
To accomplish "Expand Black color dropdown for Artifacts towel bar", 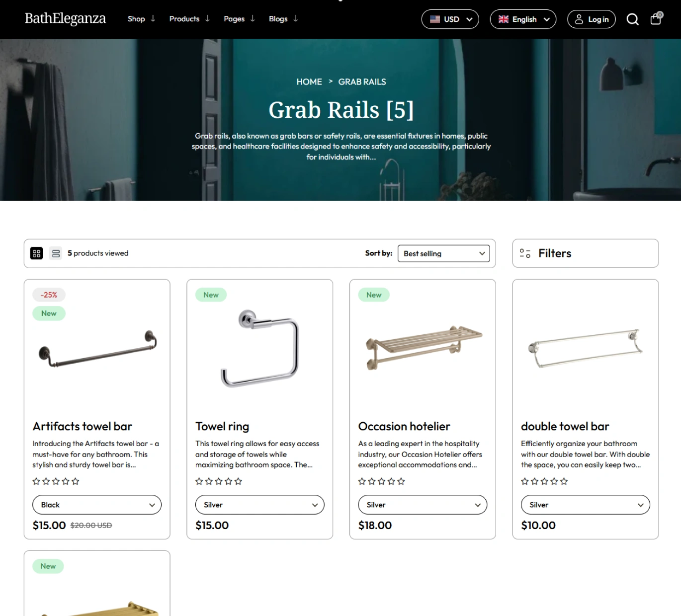I will 97,505.
